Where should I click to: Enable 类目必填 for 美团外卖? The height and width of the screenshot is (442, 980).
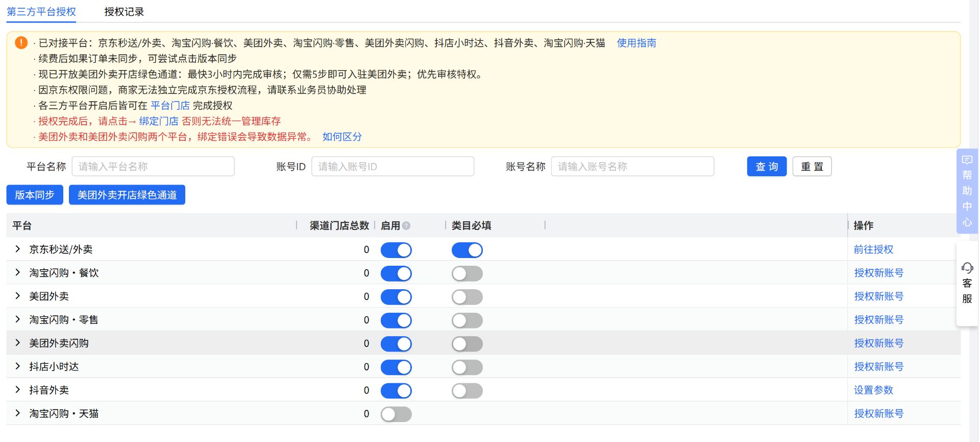(467, 297)
